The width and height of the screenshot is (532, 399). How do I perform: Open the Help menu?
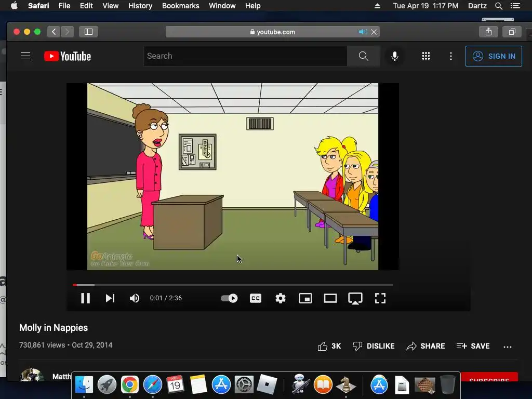(x=253, y=6)
